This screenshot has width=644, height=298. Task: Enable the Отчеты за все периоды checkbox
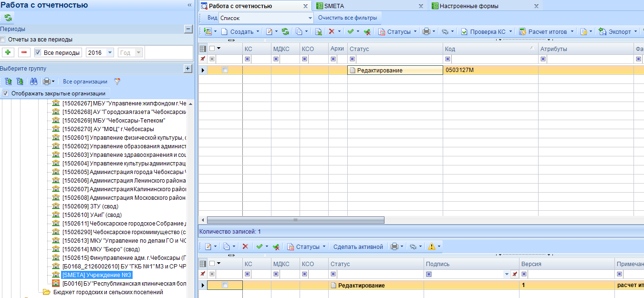pos(3,40)
